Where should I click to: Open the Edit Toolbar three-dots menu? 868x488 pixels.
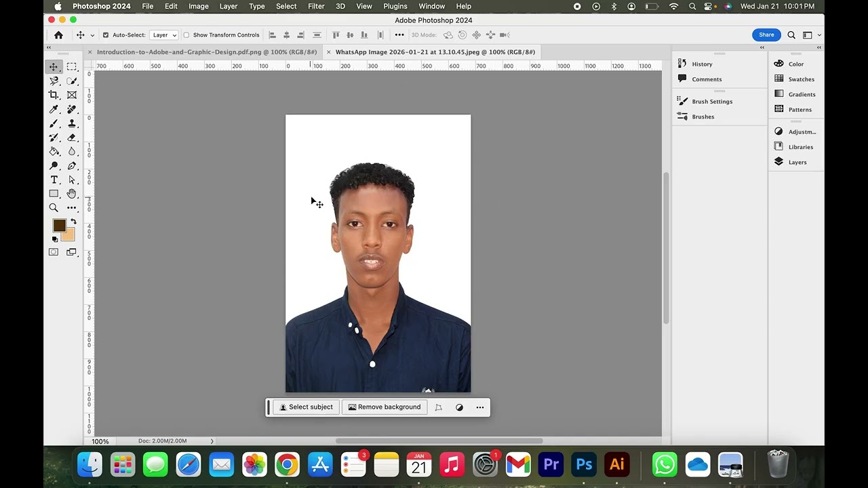tap(71, 208)
